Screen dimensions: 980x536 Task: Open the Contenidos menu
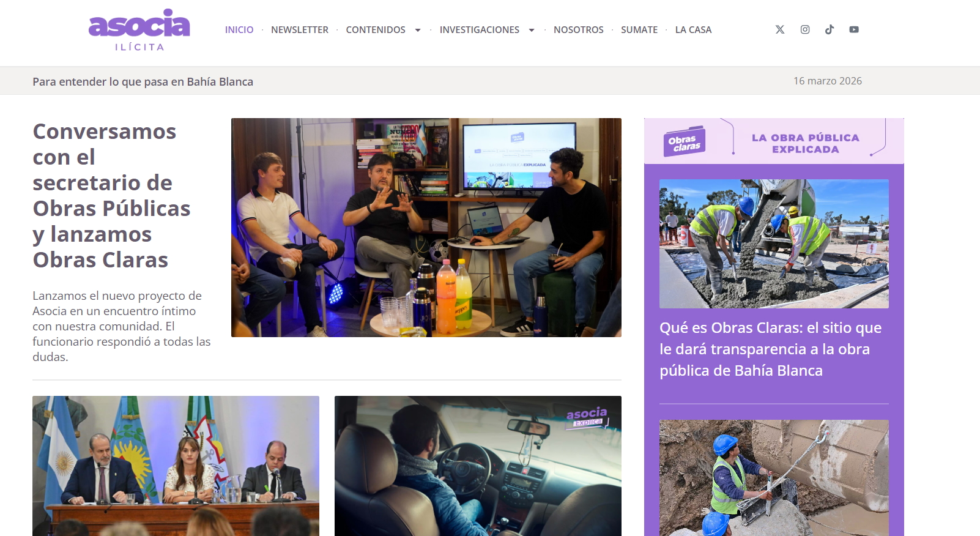pos(376,30)
